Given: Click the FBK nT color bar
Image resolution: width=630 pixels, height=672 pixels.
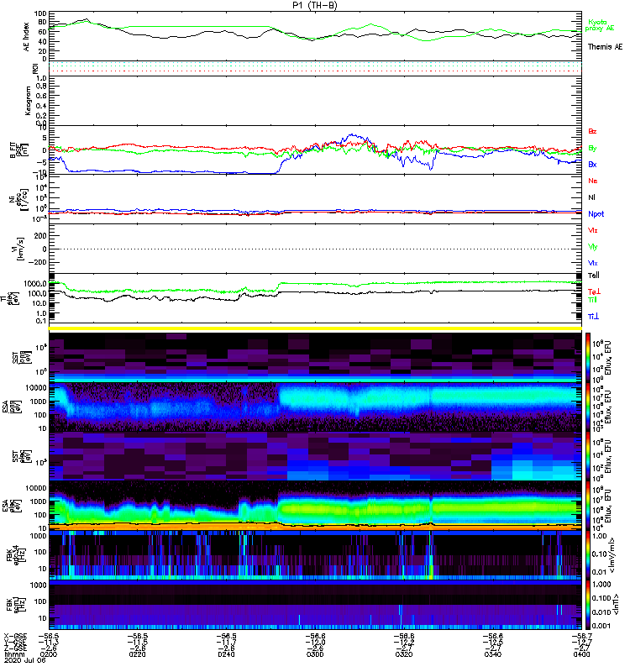Looking at the screenshot, I should 588,605.
